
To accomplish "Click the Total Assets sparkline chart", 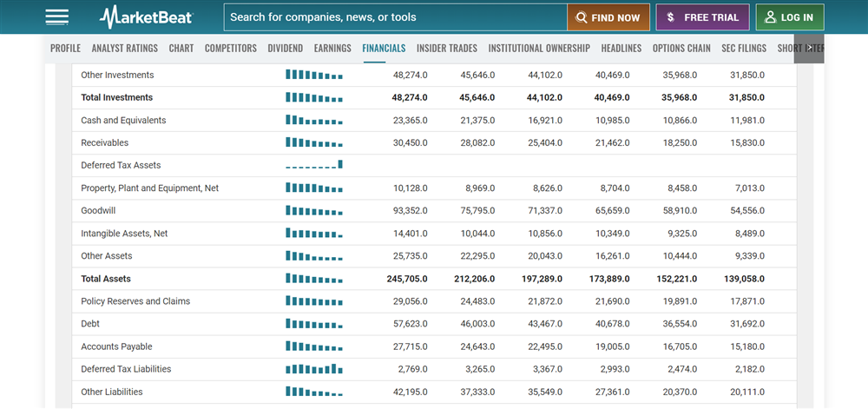I will pyautogui.click(x=314, y=279).
